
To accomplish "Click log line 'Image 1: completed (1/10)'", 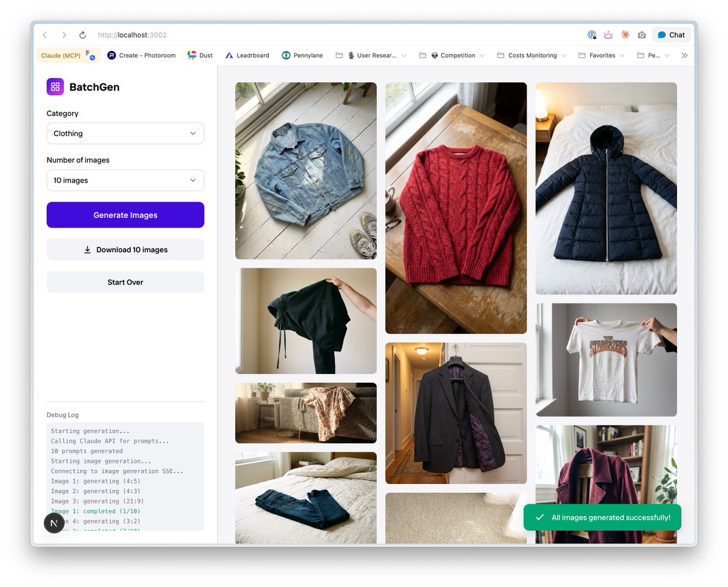I will click(96, 511).
